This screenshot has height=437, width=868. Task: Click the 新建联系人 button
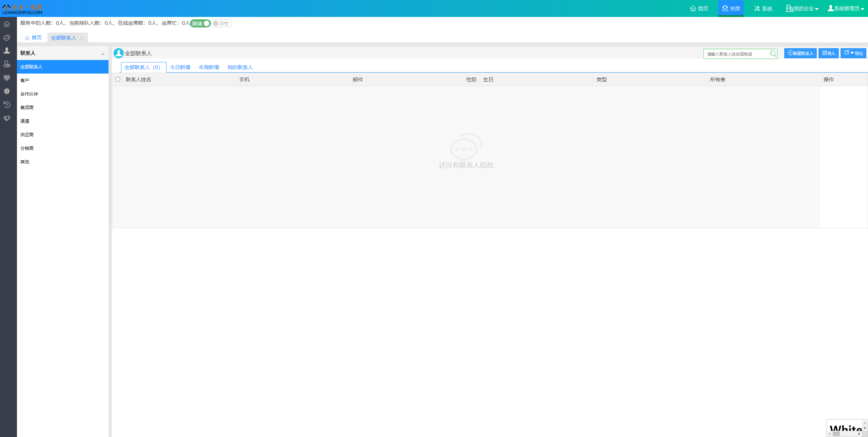(800, 53)
